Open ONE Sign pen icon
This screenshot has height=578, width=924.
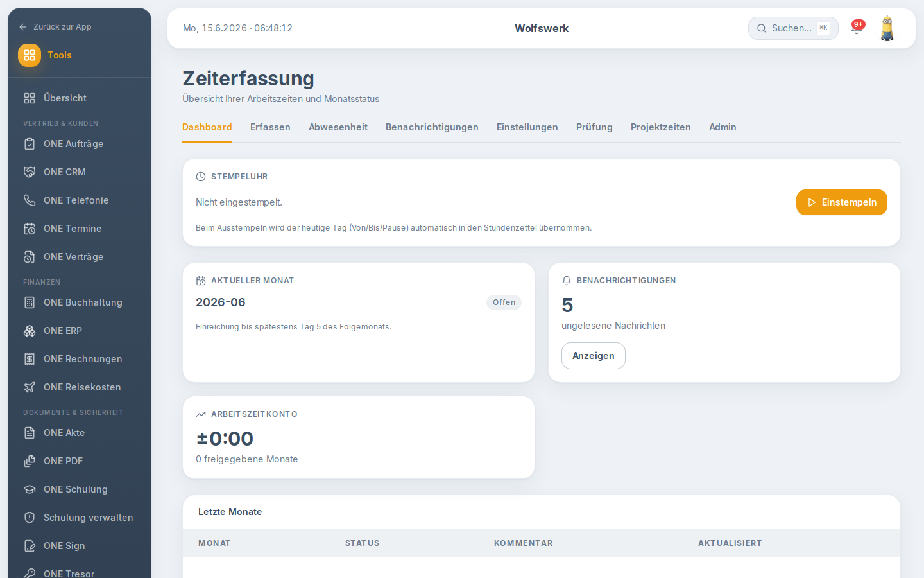click(30, 546)
